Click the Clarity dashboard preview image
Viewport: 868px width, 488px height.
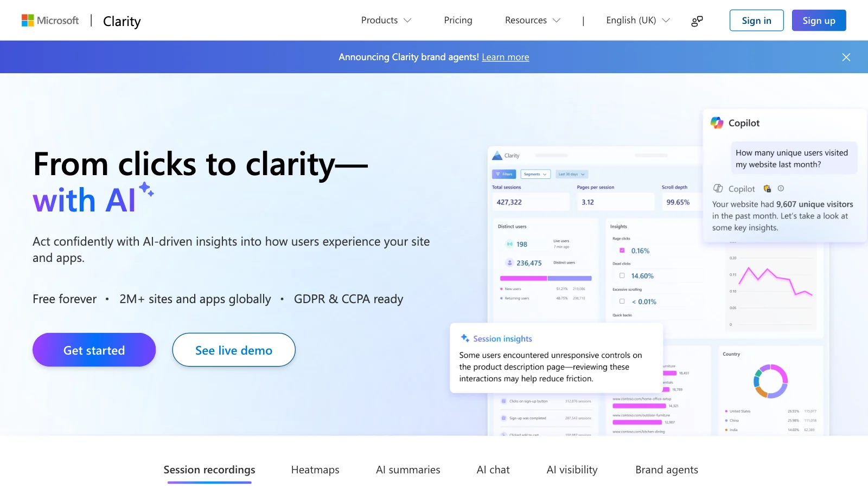coord(658,272)
